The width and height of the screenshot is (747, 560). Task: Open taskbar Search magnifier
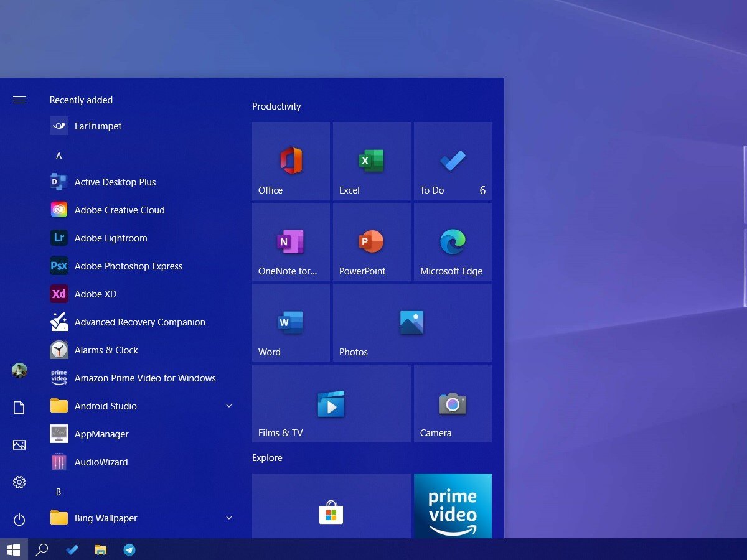(x=42, y=549)
